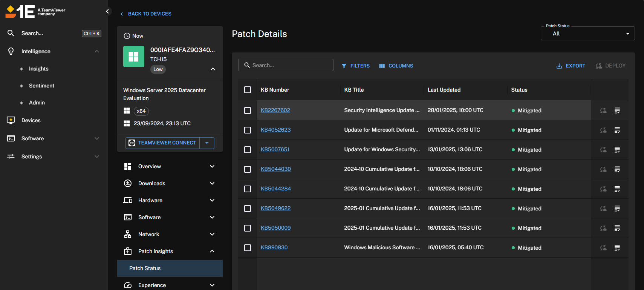The width and height of the screenshot is (644, 290).
Task: Open the Filters funnel icon
Action: coord(344,66)
